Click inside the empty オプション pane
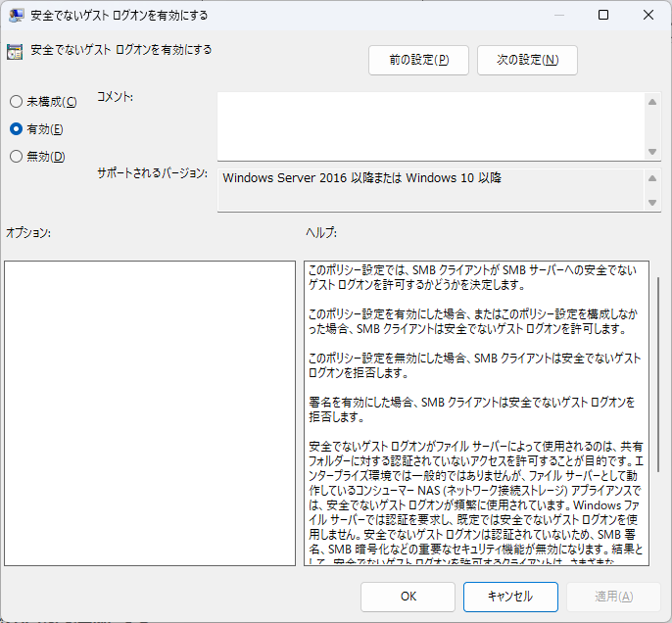672x623 pixels. pos(150,412)
